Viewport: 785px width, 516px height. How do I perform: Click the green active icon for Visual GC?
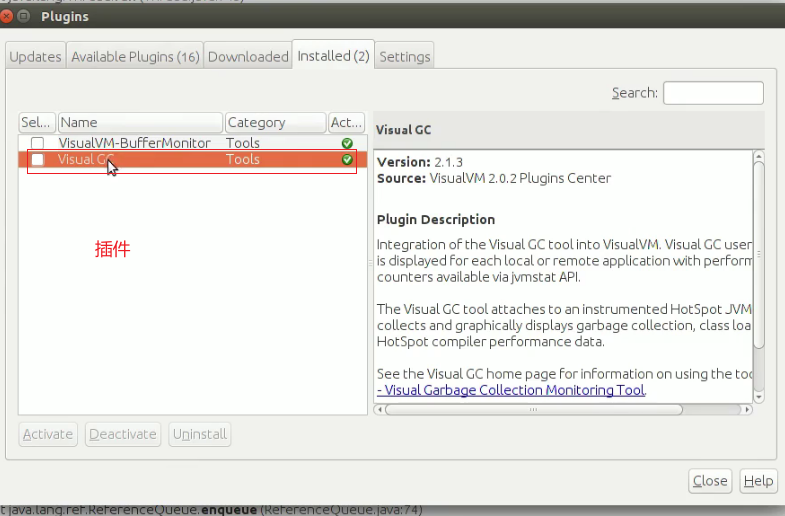click(x=347, y=160)
